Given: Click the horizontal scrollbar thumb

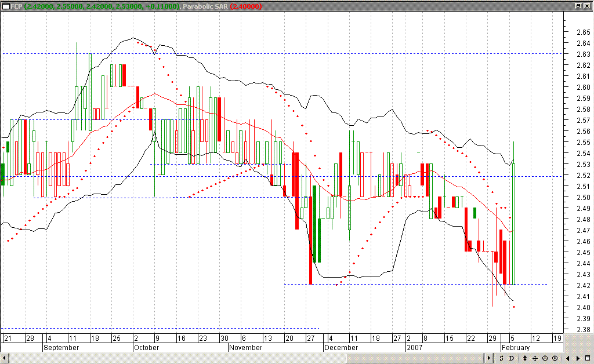Looking at the screenshot, I should click(415, 358).
